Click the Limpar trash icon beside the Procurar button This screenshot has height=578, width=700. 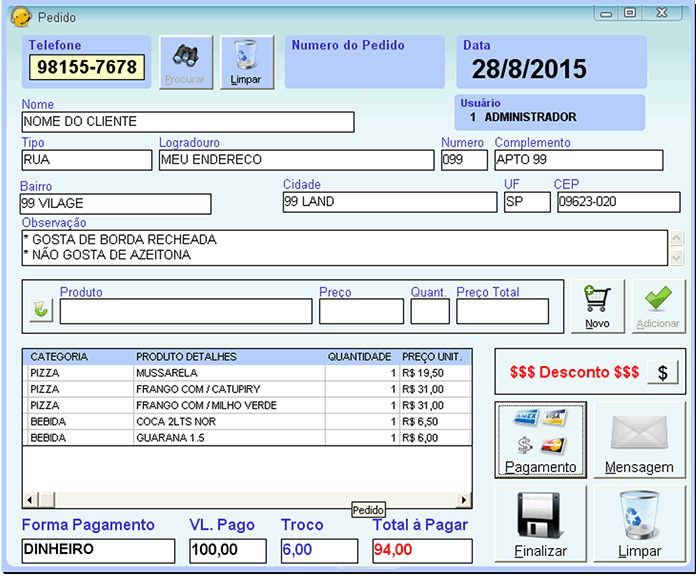(x=246, y=62)
